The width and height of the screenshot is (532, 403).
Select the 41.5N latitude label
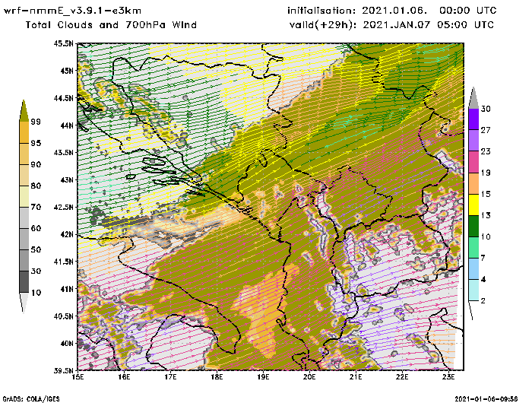[63, 262]
